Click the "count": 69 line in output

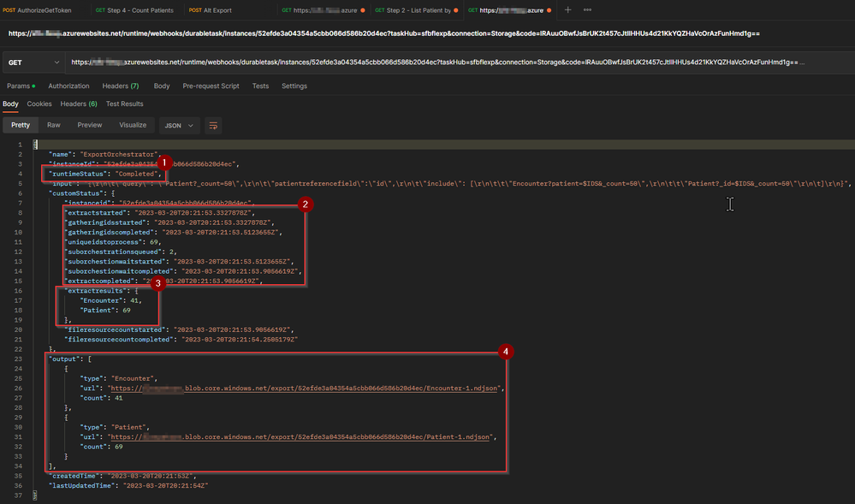click(x=102, y=447)
